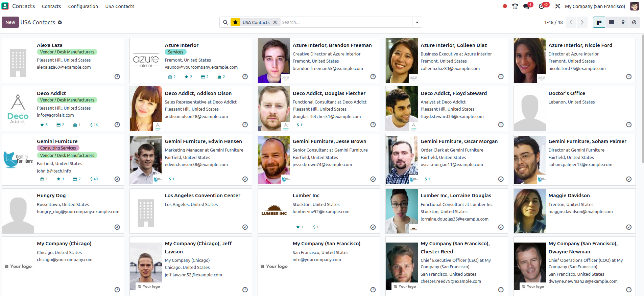Open the company switcher My Company (San Francisco)
Viewport: 644px width, 296px height.
point(595,6)
